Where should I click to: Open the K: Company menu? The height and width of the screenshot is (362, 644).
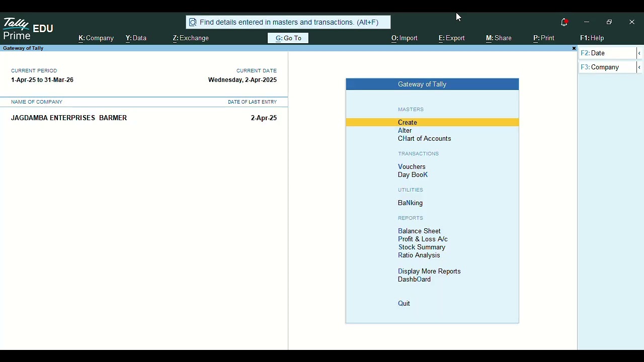(x=96, y=38)
